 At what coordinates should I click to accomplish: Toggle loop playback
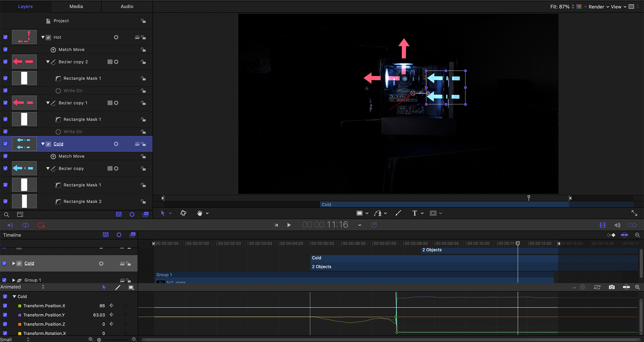tap(25, 225)
